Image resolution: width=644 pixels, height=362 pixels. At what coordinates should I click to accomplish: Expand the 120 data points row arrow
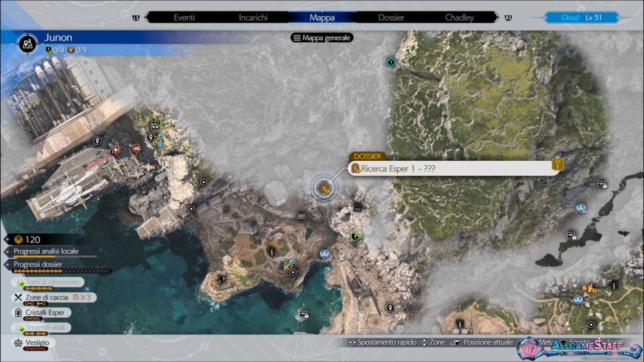coord(7,239)
